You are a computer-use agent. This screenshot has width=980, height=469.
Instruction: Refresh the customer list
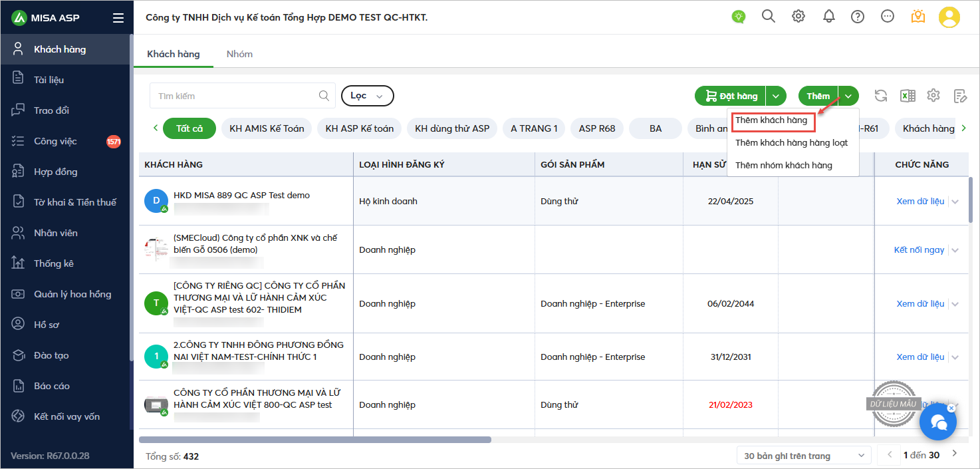[881, 96]
